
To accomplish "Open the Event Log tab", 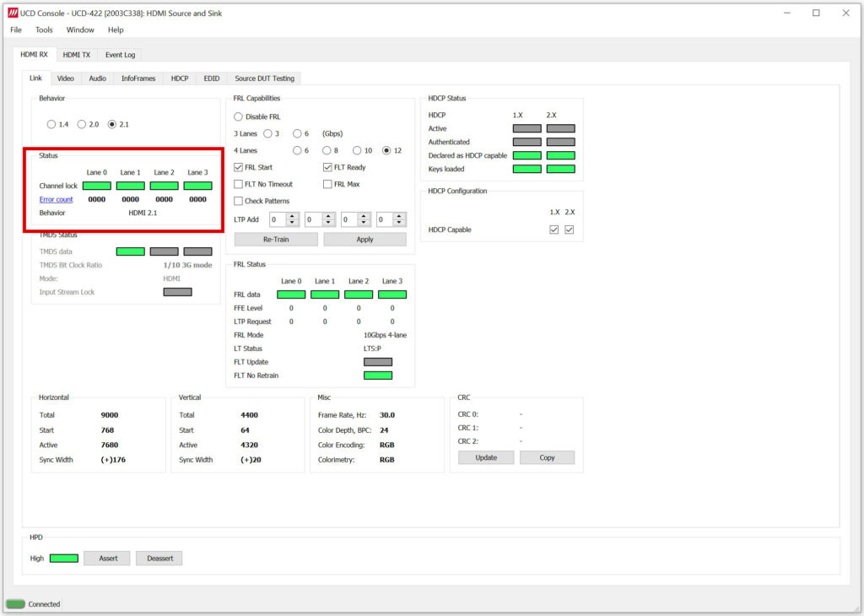I will click(120, 54).
